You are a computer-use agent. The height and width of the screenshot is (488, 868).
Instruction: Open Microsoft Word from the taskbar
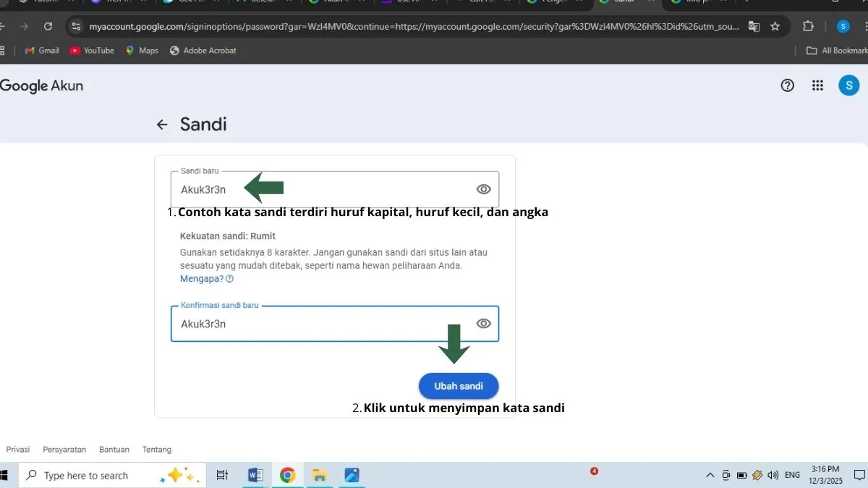pyautogui.click(x=255, y=475)
